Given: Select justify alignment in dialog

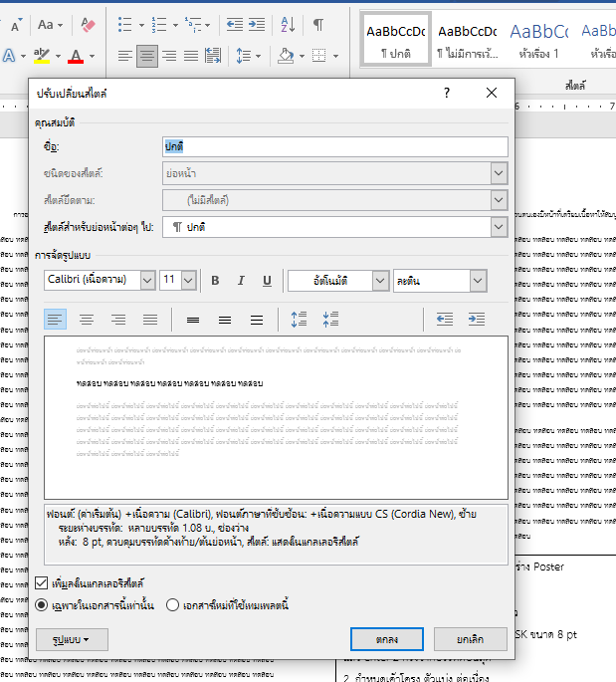Looking at the screenshot, I should click(150, 320).
